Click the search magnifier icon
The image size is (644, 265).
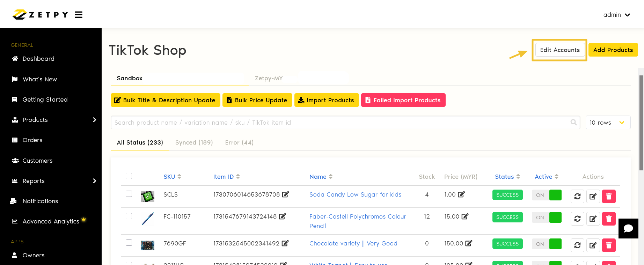(x=573, y=122)
